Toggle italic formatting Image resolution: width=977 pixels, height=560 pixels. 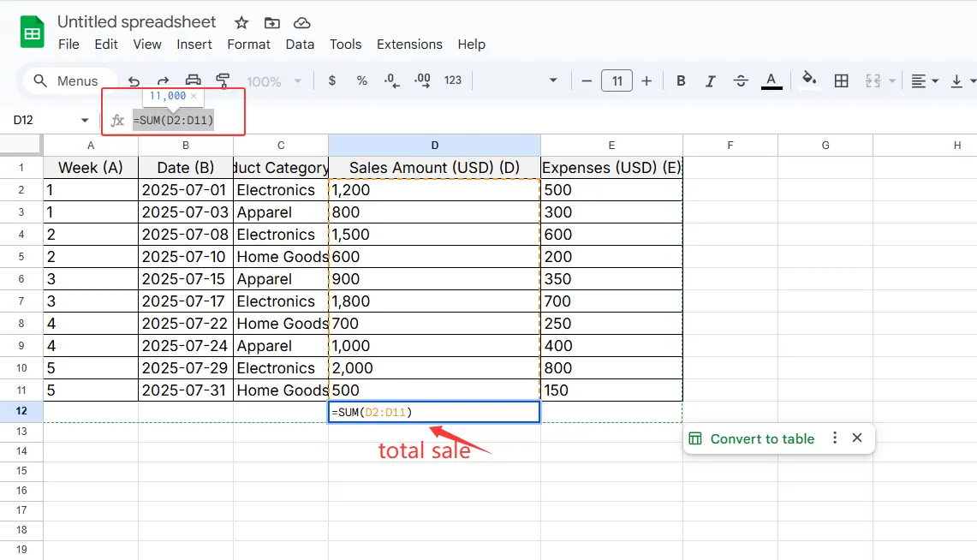point(710,80)
